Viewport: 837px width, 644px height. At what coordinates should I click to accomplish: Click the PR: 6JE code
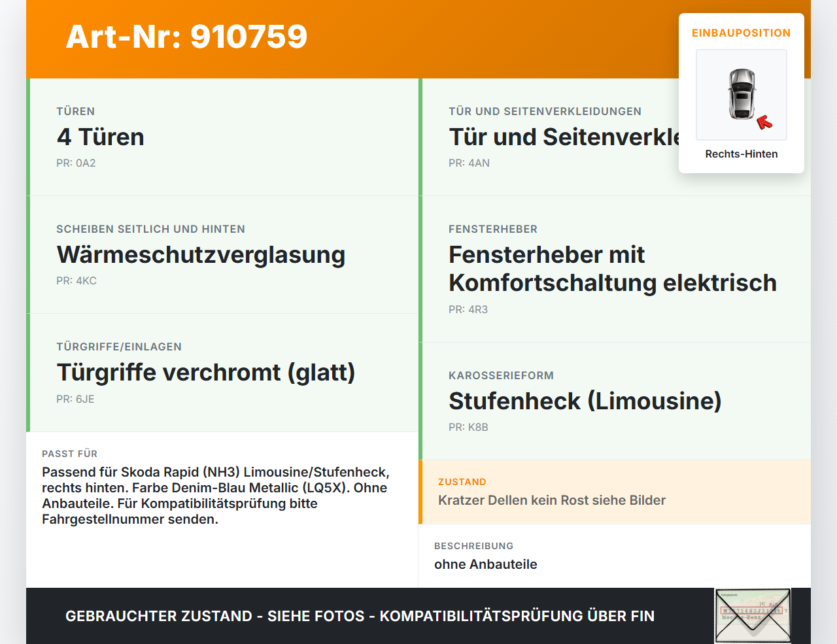pyautogui.click(x=75, y=399)
